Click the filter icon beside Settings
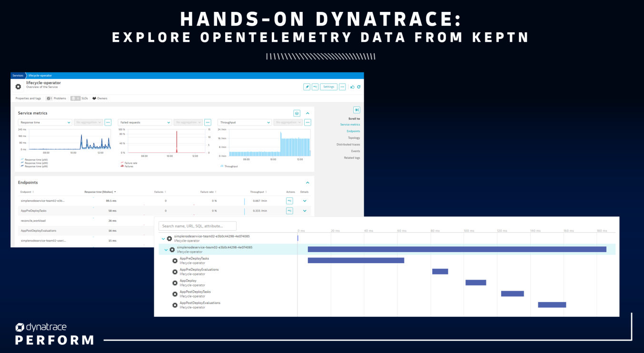 tap(315, 87)
